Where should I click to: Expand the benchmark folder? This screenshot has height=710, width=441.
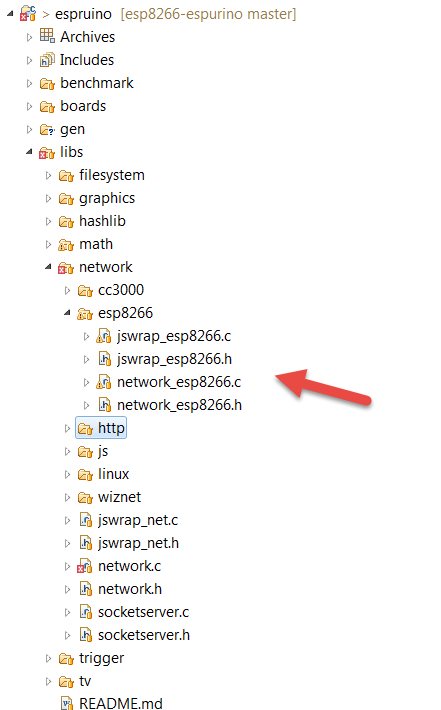pyautogui.click(x=29, y=83)
